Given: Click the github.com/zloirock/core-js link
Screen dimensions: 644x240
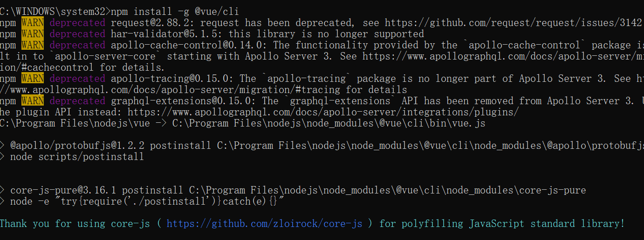Looking at the screenshot, I should tap(264, 224).
